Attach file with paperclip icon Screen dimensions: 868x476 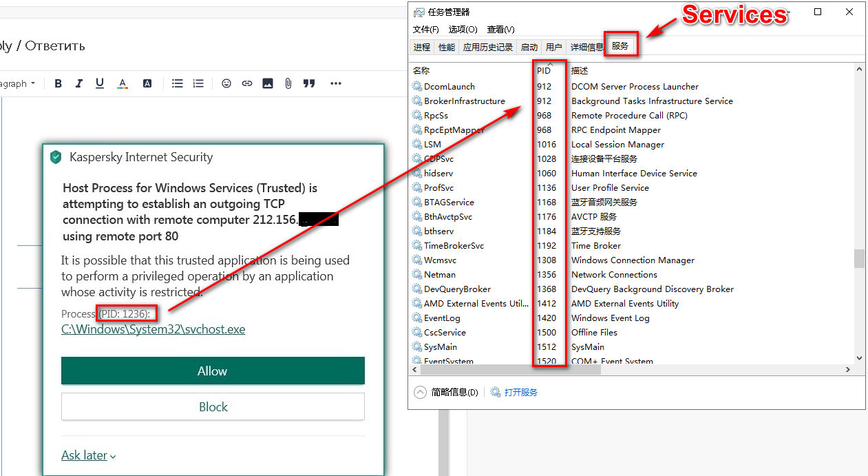coord(288,83)
